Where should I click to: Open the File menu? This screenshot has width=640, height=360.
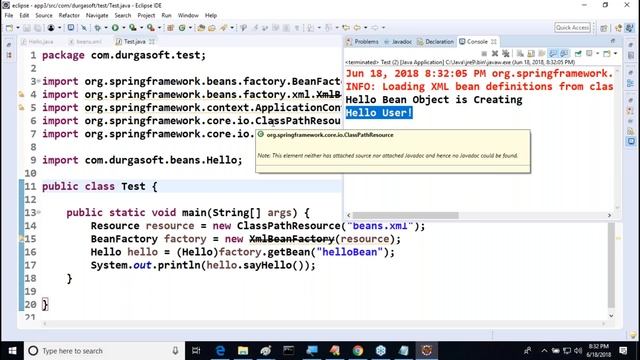[x=9, y=15]
